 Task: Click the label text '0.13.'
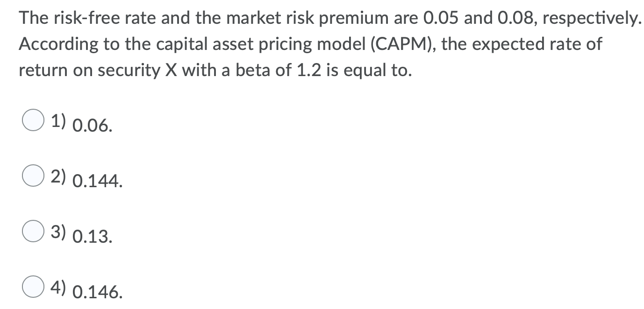pyautogui.click(x=92, y=234)
